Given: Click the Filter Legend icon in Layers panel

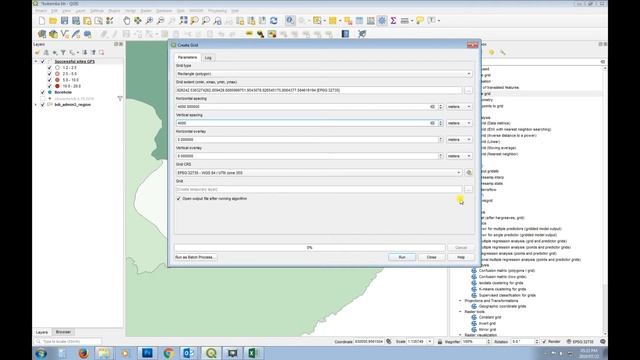Looking at the screenshot, I should (63, 52).
